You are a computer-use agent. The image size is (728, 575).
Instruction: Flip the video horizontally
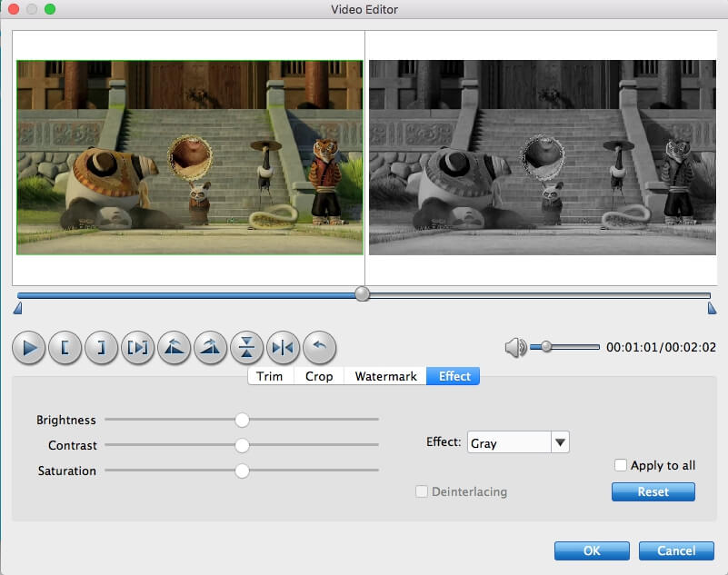tap(283, 348)
